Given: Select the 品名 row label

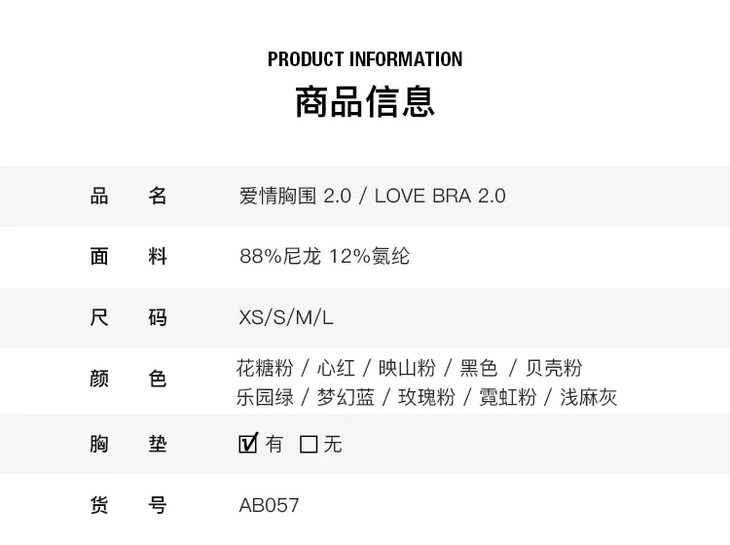Looking at the screenshot, I should click(x=128, y=195).
